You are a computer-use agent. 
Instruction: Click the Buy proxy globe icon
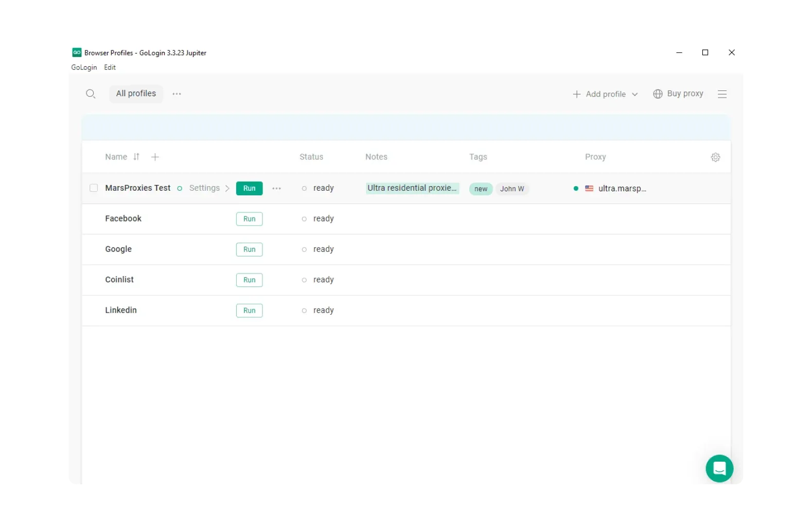click(x=658, y=94)
